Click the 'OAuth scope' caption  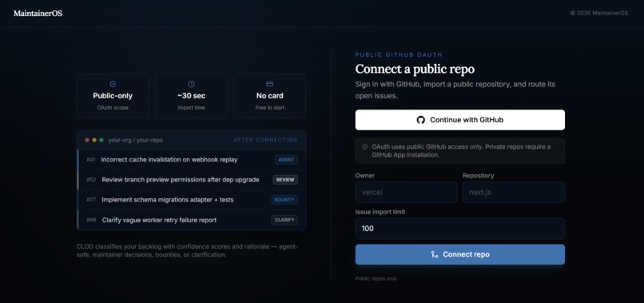pyautogui.click(x=113, y=108)
